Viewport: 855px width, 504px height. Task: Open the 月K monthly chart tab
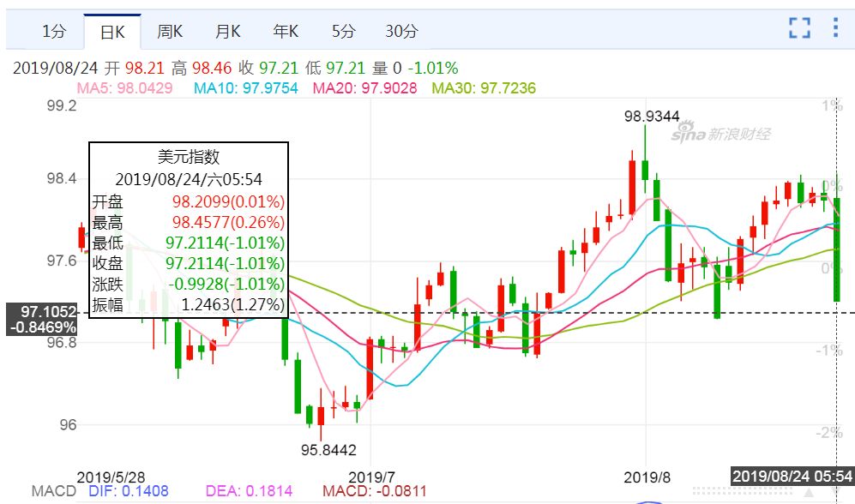(227, 32)
